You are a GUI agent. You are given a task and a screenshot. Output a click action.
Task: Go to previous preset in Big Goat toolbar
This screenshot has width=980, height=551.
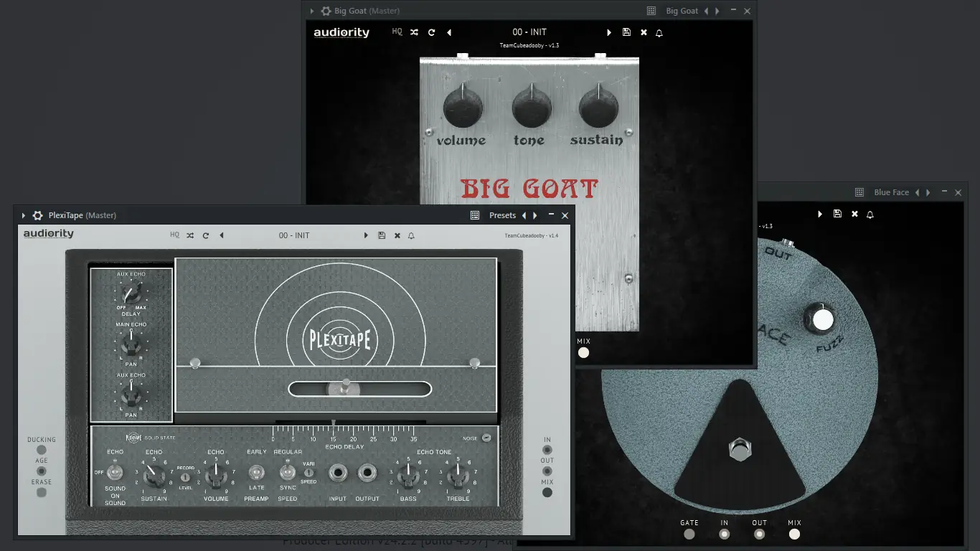449,32
